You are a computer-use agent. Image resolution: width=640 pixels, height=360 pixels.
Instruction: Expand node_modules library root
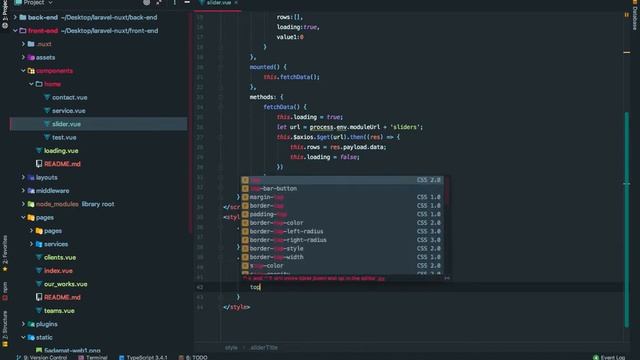(x=23, y=204)
